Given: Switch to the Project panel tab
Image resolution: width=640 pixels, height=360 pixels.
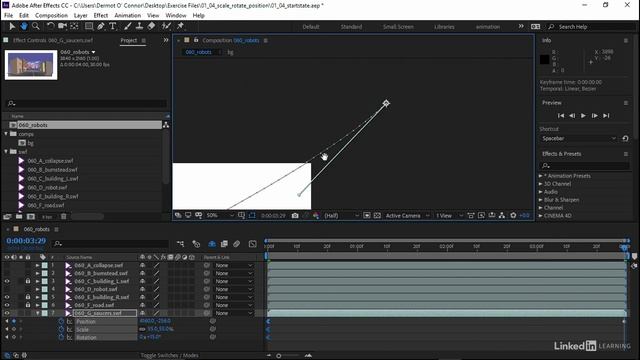Looking at the screenshot, I should (x=129, y=40).
